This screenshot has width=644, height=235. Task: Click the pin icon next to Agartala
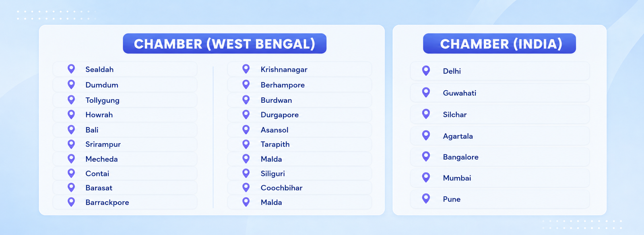coord(426,135)
